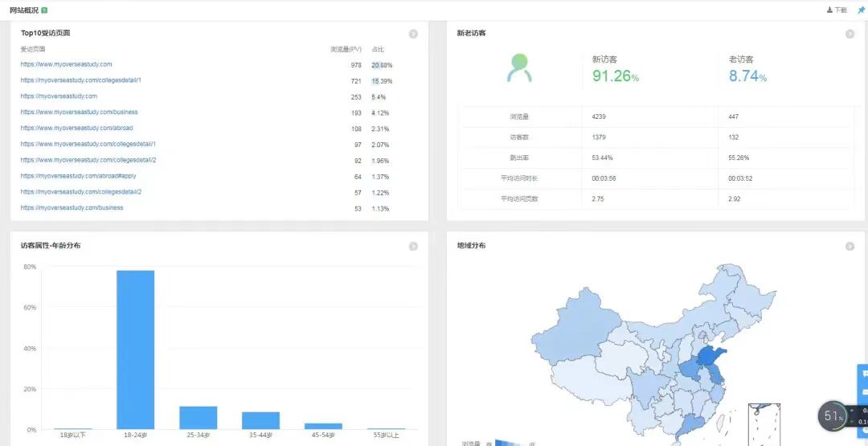The image size is (868, 446).
Task: Click the pin icon in the top-right corner
Action: [x=862, y=10]
